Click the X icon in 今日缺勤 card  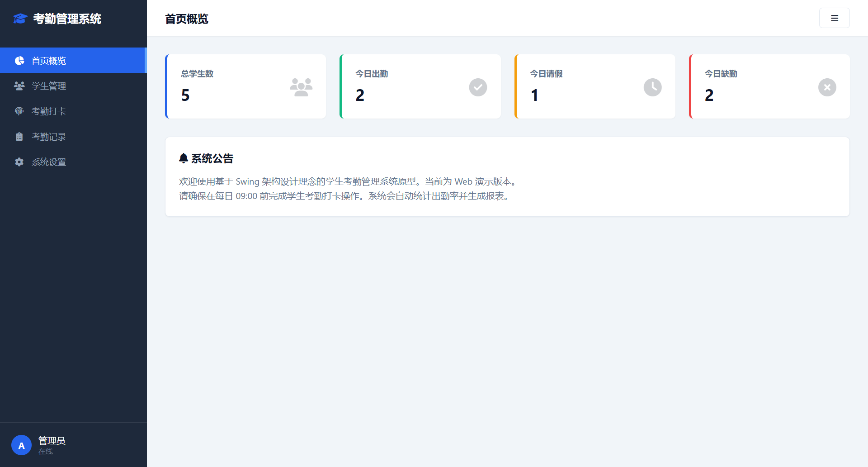coord(827,87)
